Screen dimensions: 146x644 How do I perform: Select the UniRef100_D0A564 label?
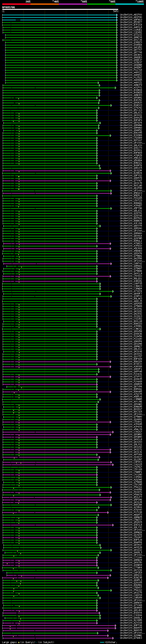click(131, 45)
